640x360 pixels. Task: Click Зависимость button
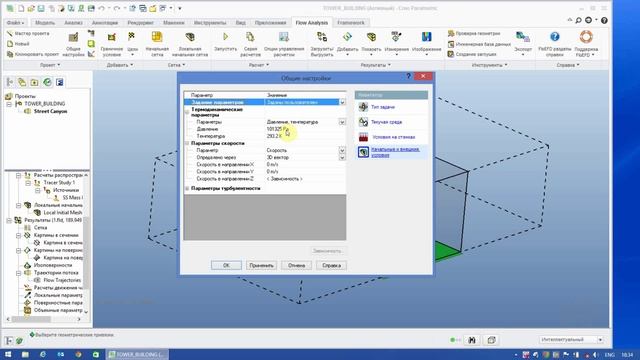[327, 251]
